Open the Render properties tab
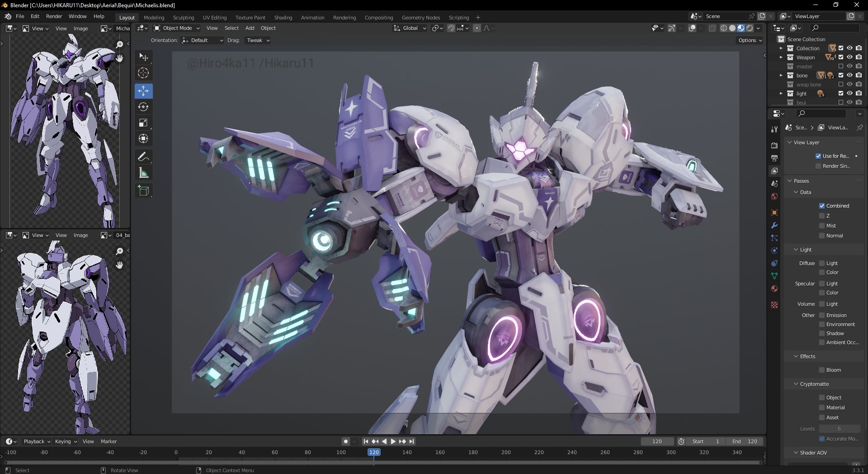Image resolution: width=868 pixels, height=474 pixels. (x=774, y=145)
